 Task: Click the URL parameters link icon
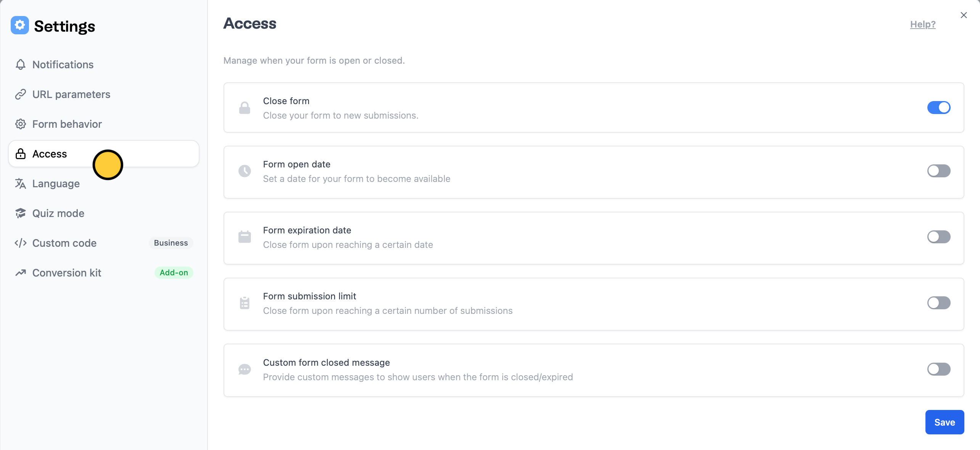(x=21, y=94)
